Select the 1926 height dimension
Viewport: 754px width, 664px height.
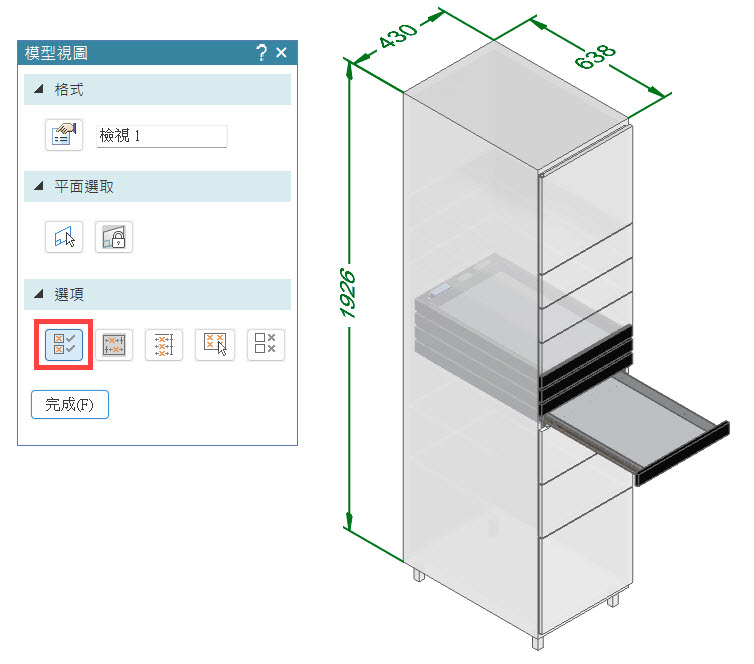click(348, 293)
